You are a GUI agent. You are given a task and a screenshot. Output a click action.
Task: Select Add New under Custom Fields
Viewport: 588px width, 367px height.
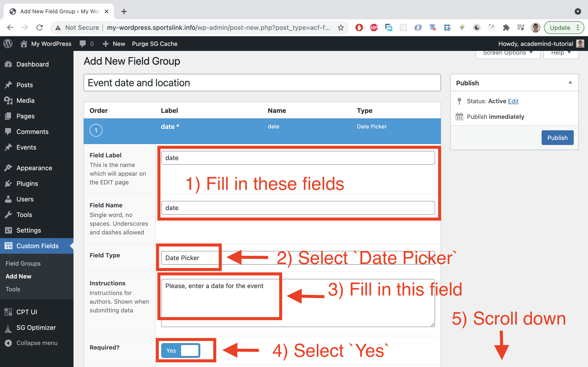click(x=18, y=276)
